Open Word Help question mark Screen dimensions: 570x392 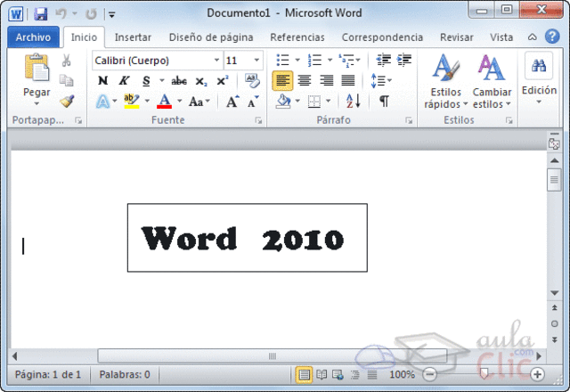click(552, 37)
